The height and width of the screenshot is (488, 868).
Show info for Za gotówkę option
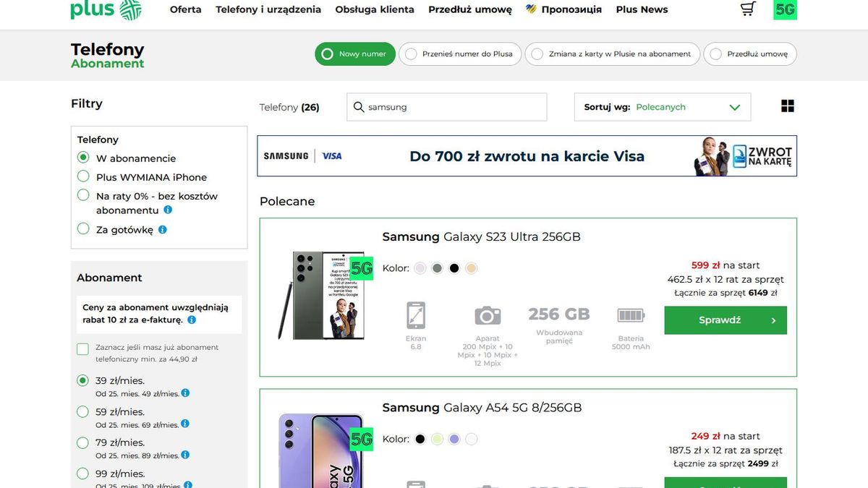(162, 229)
